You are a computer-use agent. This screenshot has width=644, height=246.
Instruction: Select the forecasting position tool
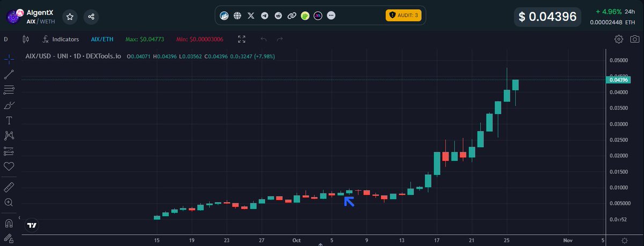(x=9, y=151)
